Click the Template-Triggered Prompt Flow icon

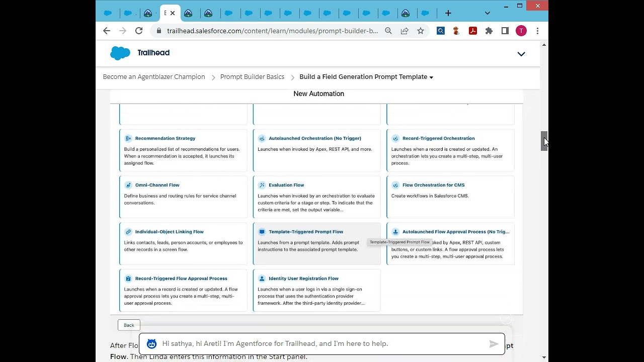(x=262, y=232)
